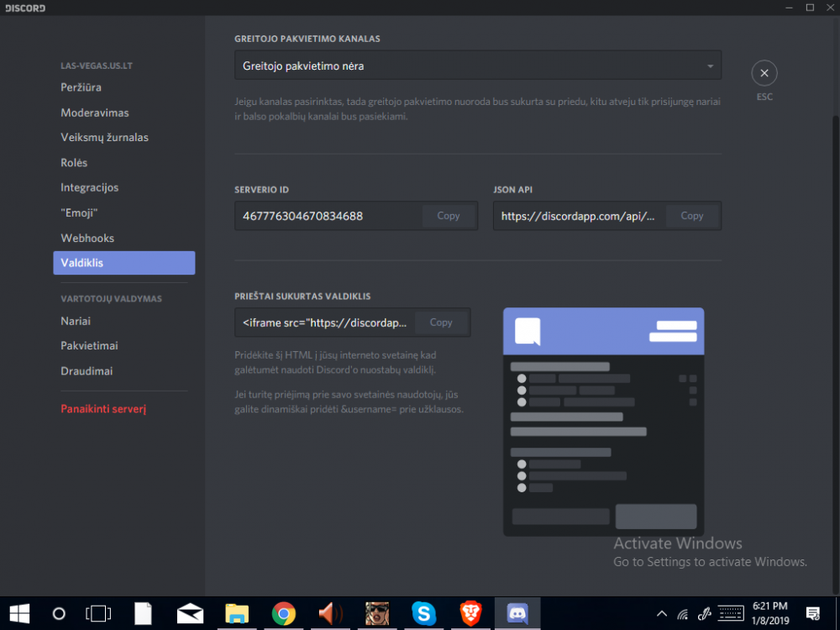
Task: Open Brave browser from the taskbar
Action: pos(470,613)
